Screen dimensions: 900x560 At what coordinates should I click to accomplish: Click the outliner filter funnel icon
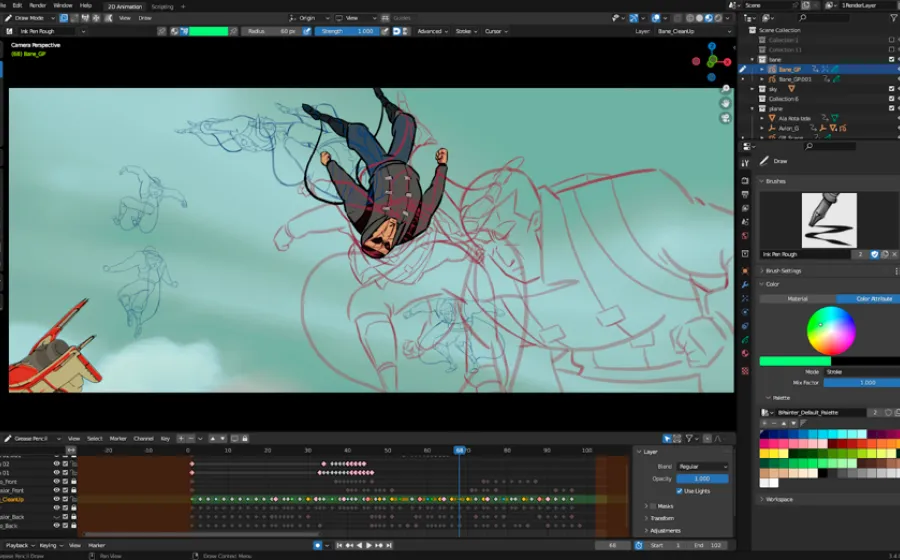[894, 18]
